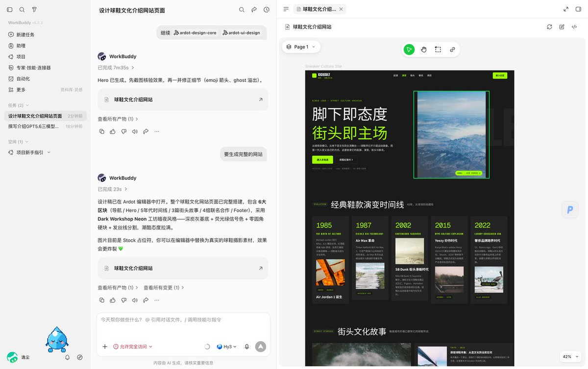
Task: Toggle the left sidebar panel icon
Action: pos(10,9)
